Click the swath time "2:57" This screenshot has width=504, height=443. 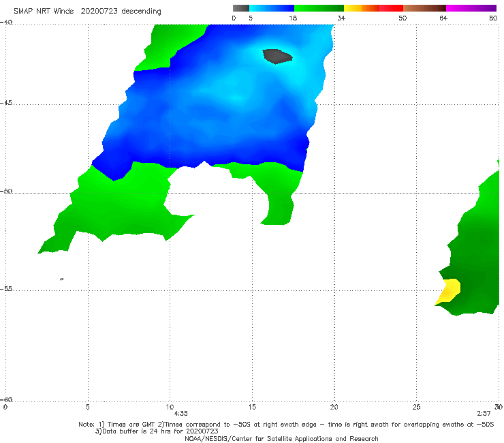(484, 414)
